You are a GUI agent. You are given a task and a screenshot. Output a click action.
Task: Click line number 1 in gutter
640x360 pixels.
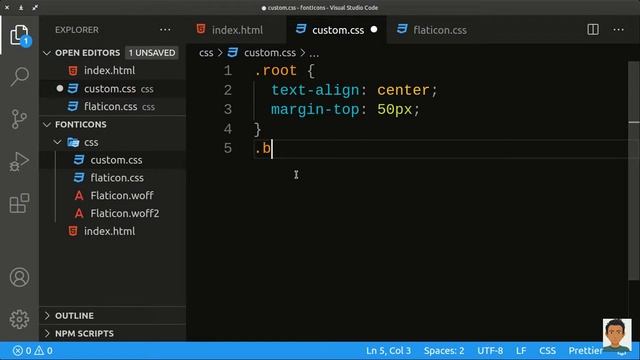227,71
